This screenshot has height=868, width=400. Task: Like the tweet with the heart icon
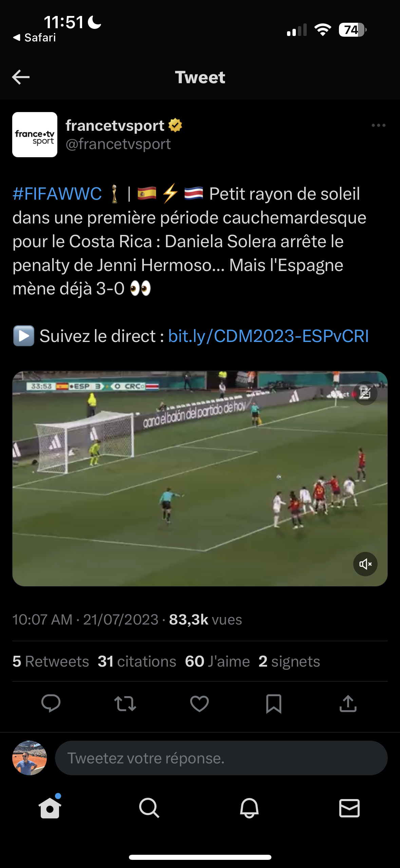coord(199,703)
